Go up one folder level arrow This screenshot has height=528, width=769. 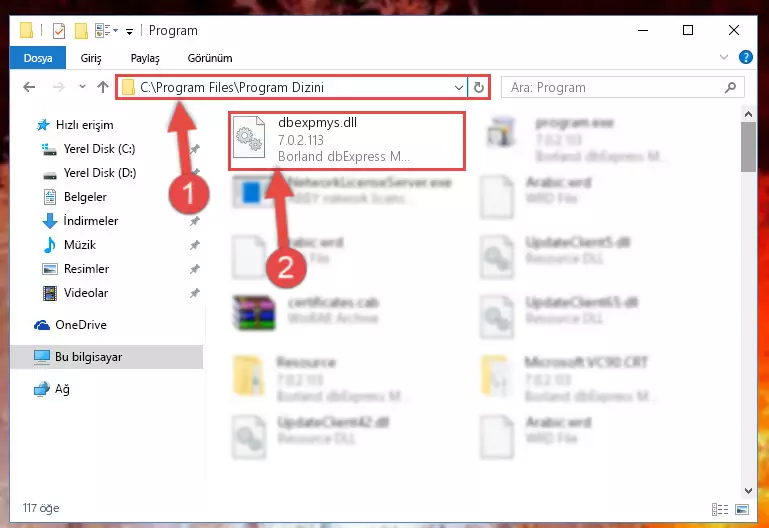tap(103, 87)
